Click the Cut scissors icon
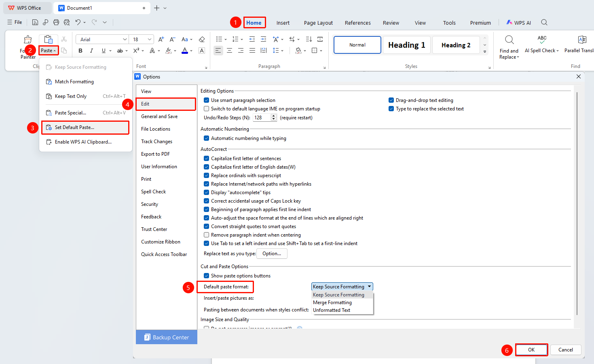Viewport: 594px width, 364px height. pyautogui.click(x=64, y=39)
